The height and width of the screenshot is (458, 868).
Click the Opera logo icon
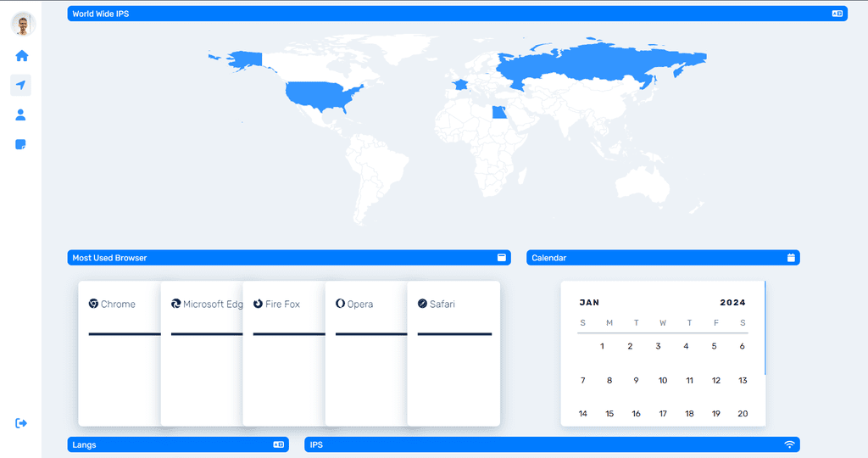341,304
